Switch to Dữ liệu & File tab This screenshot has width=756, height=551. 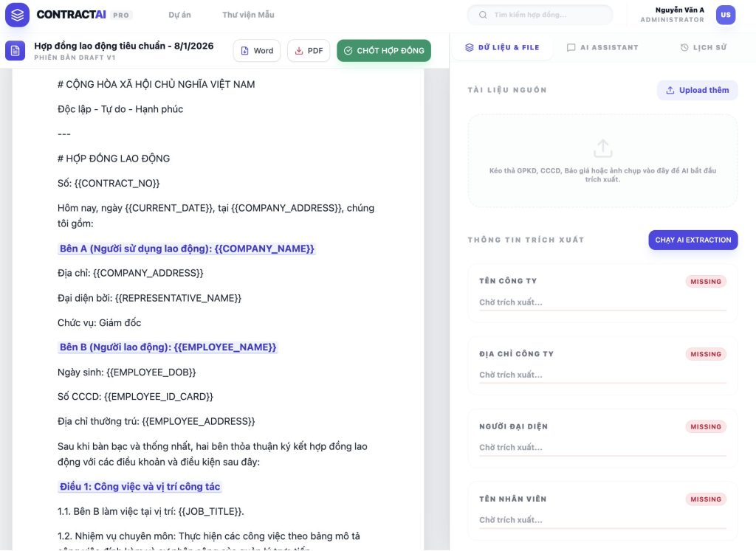502,47
